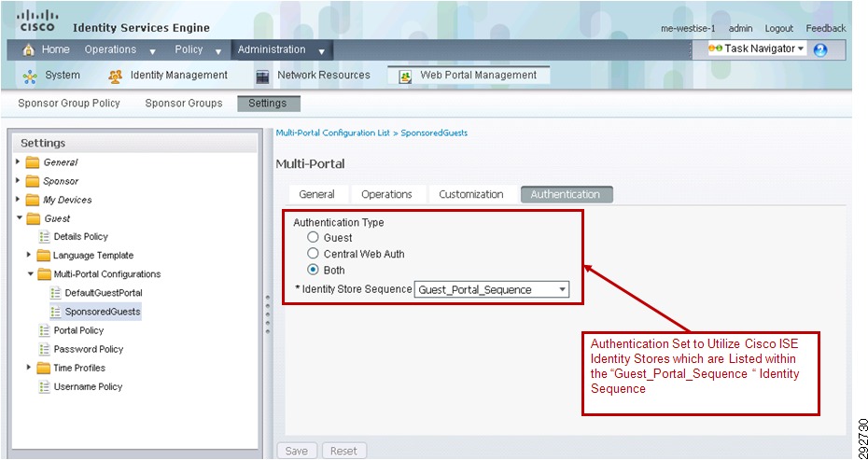
Task: Click the DefaultGuestPortal list icon
Action: [x=55, y=293]
